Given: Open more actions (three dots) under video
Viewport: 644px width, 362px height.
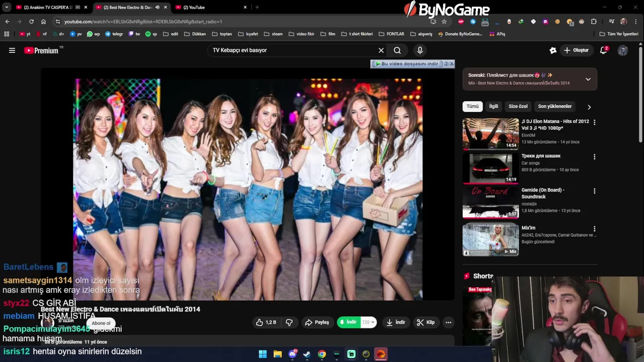Looking at the screenshot, I should (448, 322).
